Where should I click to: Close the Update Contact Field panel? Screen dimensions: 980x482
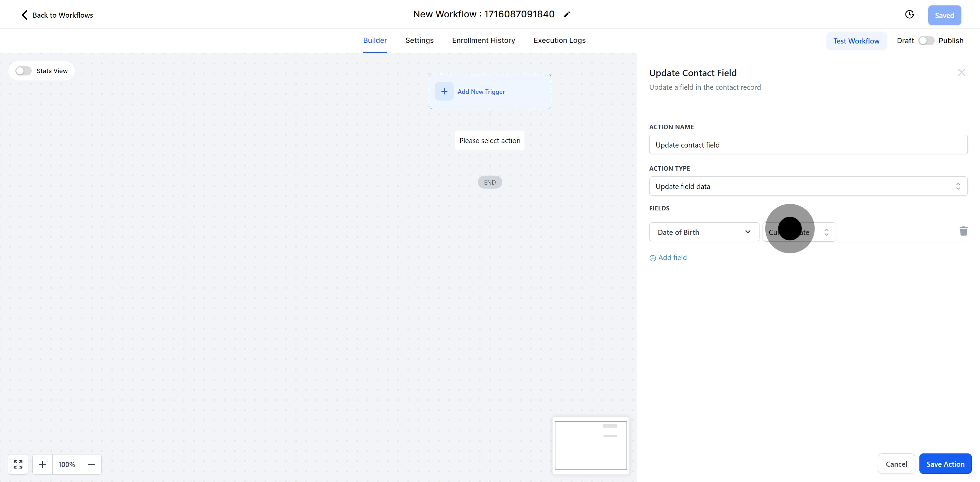(x=961, y=73)
